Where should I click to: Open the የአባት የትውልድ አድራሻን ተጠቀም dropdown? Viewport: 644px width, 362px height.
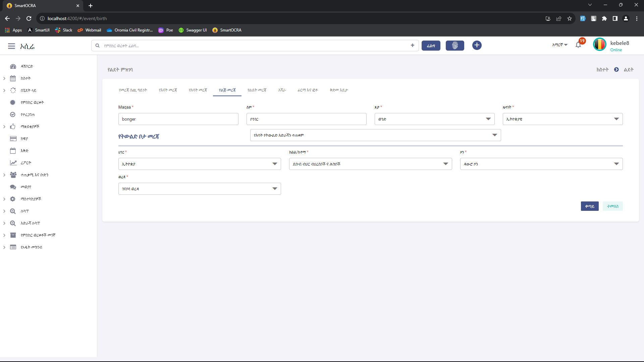(x=375, y=135)
